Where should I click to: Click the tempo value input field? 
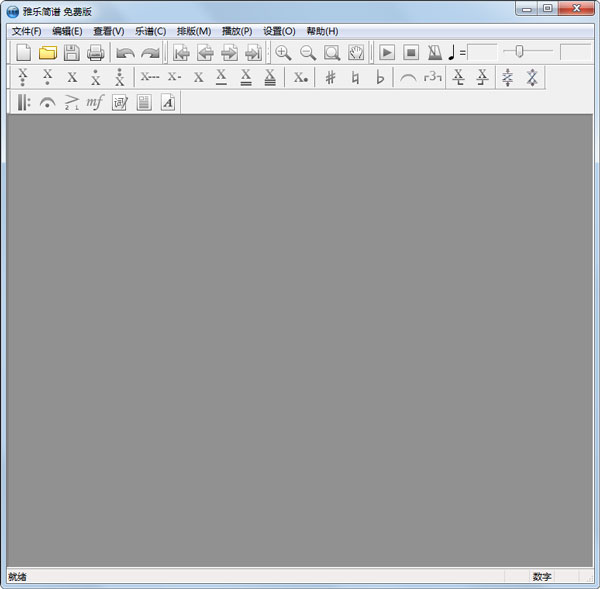482,52
